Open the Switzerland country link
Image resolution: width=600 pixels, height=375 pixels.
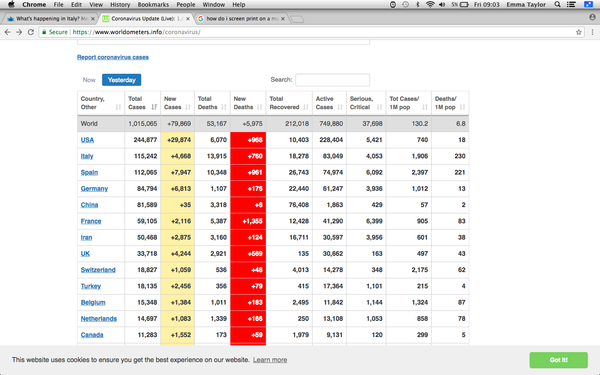coord(98,270)
